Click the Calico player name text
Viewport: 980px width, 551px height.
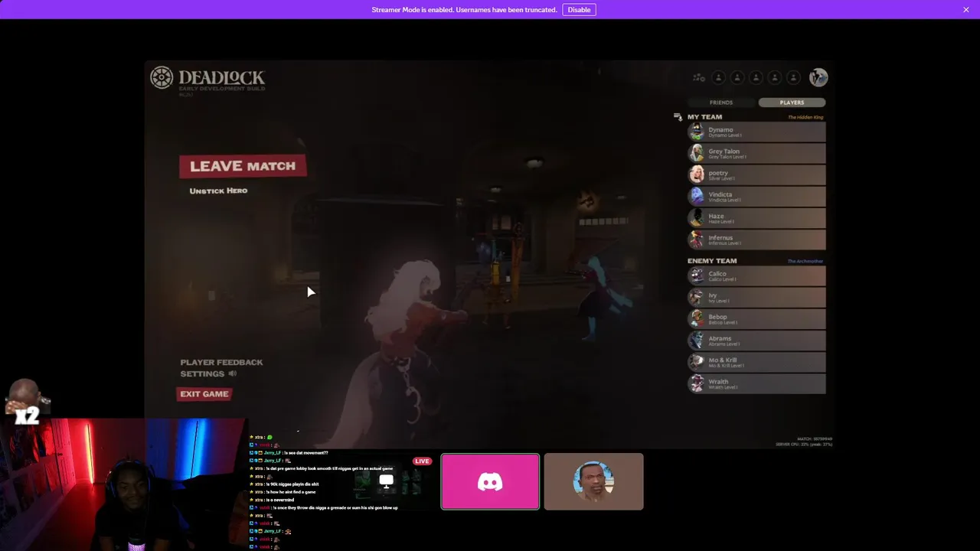(717, 273)
